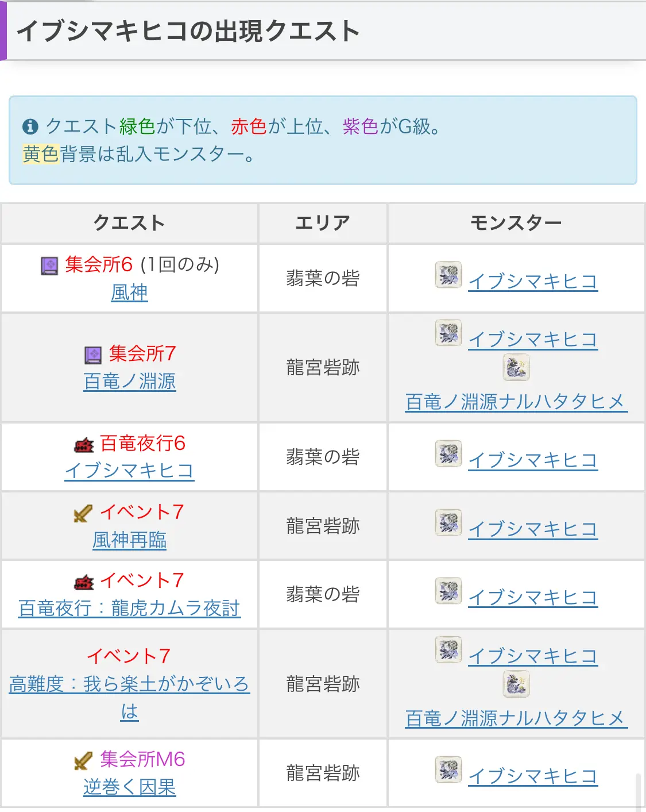
Task: Click the page scrollbar at the right edge
Action: 639,792
